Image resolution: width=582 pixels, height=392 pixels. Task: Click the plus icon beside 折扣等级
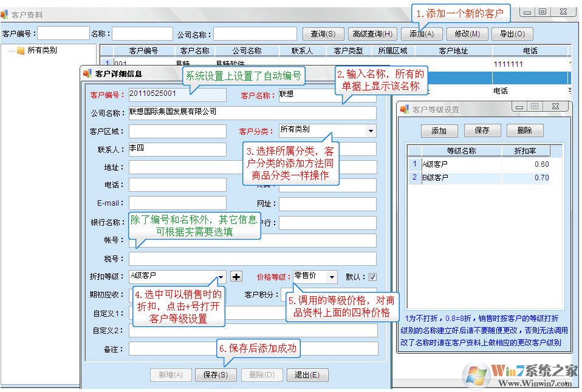click(x=236, y=276)
